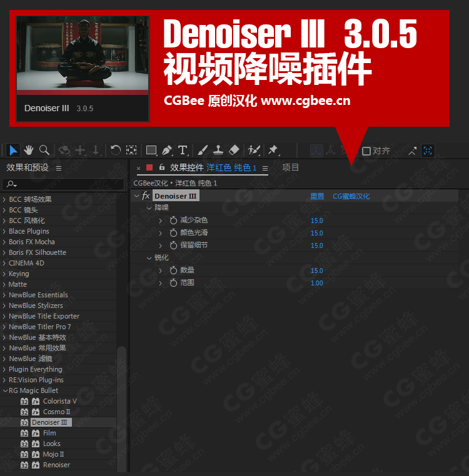Select the Rectangle shape tool
469x476 pixels.
pyautogui.click(x=151, y=151)
